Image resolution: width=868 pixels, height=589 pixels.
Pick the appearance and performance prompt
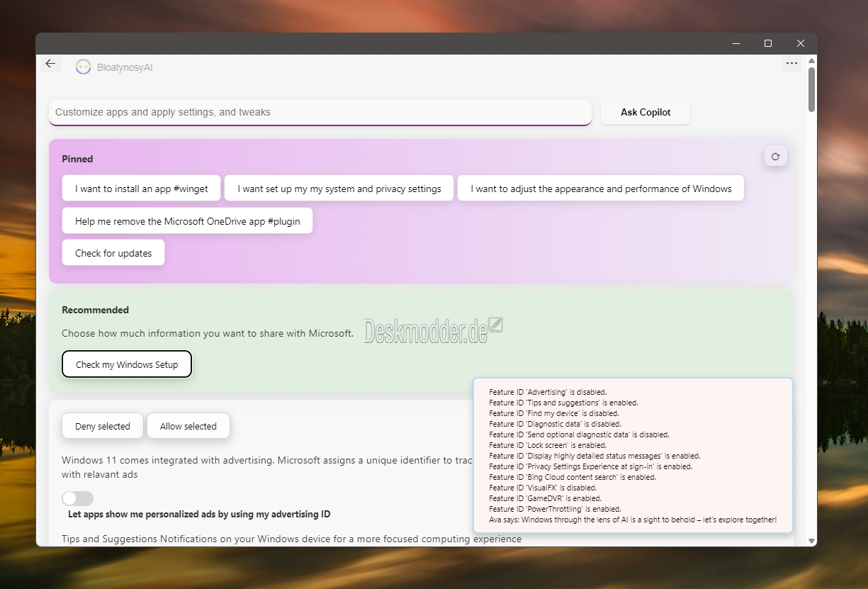pyautogui.click(x=601, y=189)
